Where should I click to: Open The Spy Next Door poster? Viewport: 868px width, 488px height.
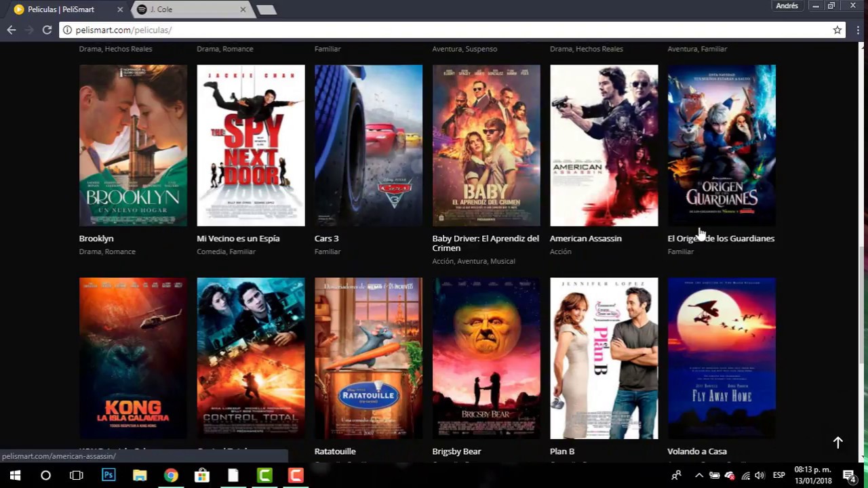pyautogui.click(x=251, y=146)
